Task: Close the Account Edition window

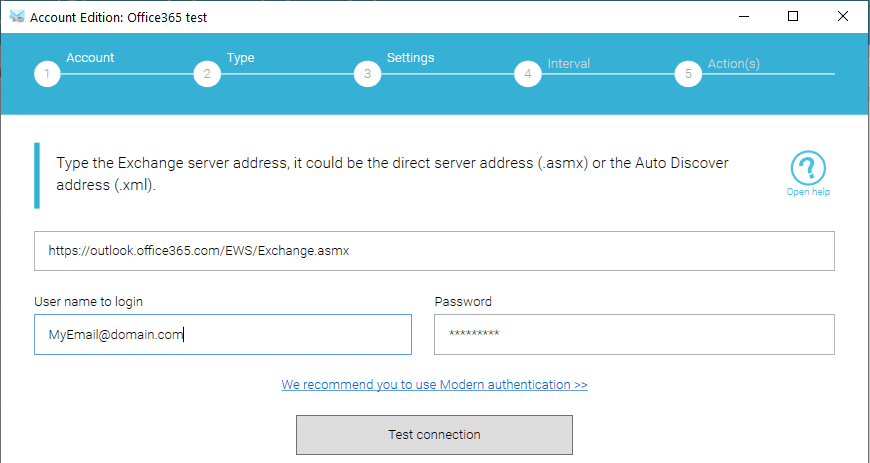Action: (843, 17)
